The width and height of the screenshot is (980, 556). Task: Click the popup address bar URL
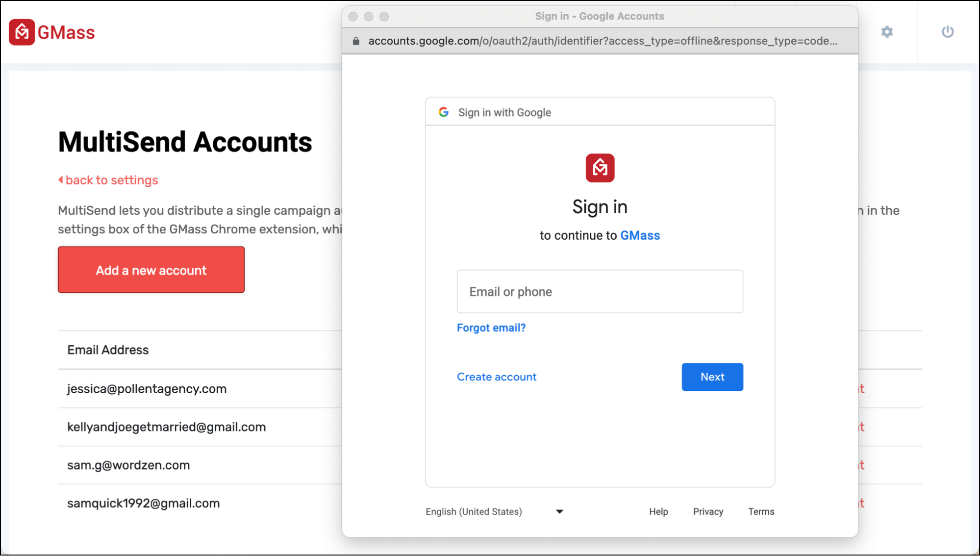click(603, 41)
